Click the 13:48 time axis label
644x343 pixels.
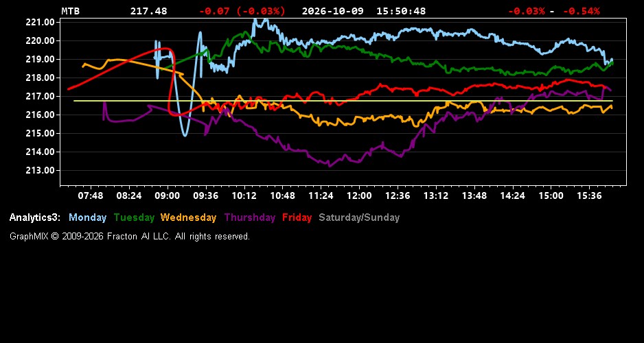(474, 196)
